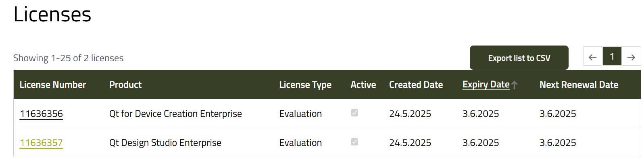Image resolution: width=644 pixels, height=168 pixels.
Task: Select page 1 in pagination
Action: [x=612, y=56]
